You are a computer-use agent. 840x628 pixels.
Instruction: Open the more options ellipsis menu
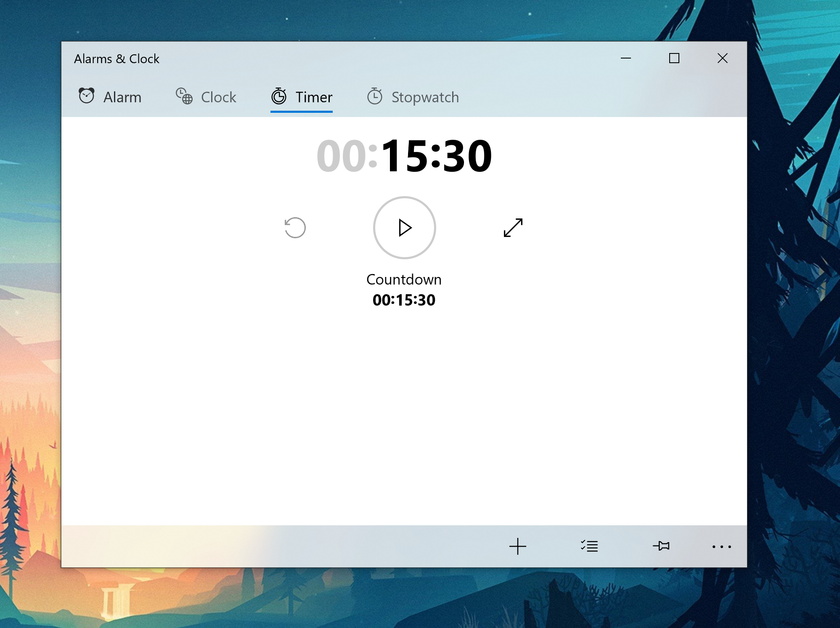(721, 547)
